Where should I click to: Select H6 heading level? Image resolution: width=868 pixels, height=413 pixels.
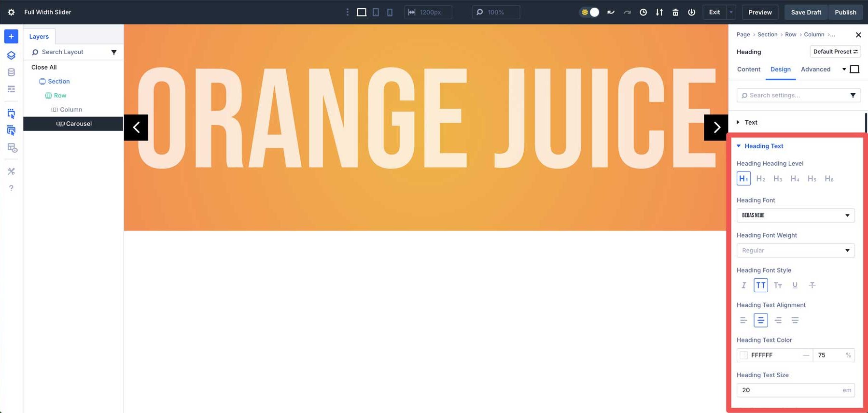pos(829,179)
